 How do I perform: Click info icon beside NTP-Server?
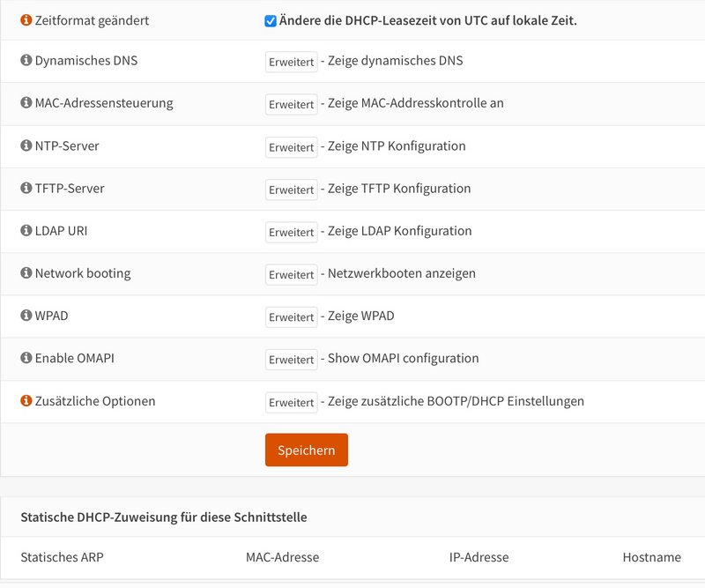tap(26, 145)
